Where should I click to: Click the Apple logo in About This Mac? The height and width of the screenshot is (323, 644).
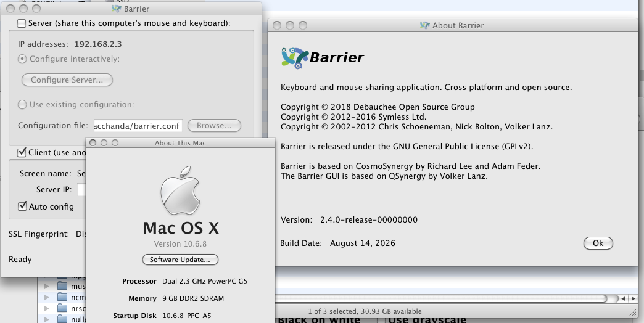coord(180,190)
